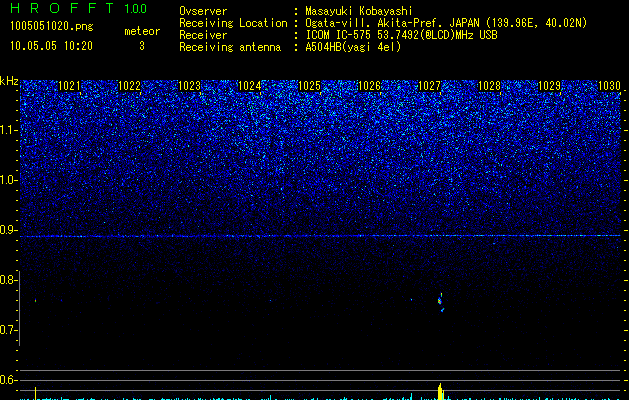
Task: Click the 1023 time marker
Action: (x=189, y=86)
